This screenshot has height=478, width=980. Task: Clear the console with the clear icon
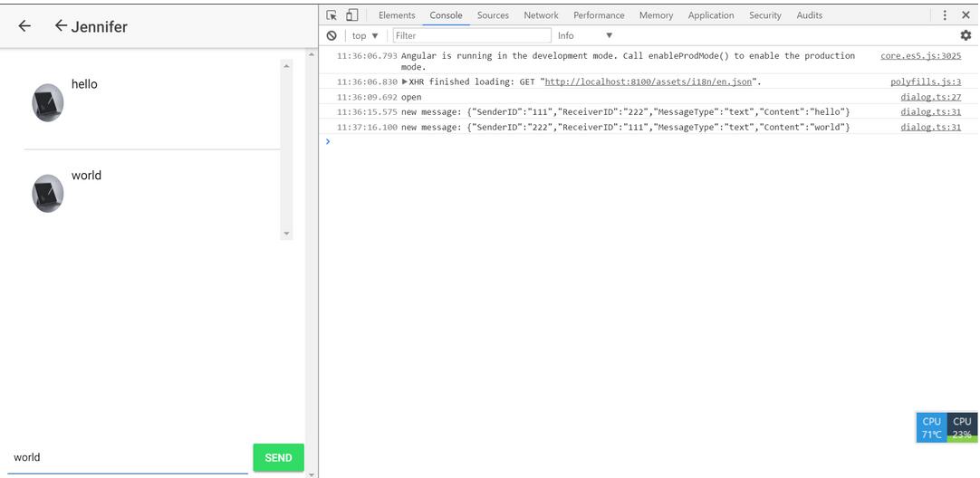point(331,35)
